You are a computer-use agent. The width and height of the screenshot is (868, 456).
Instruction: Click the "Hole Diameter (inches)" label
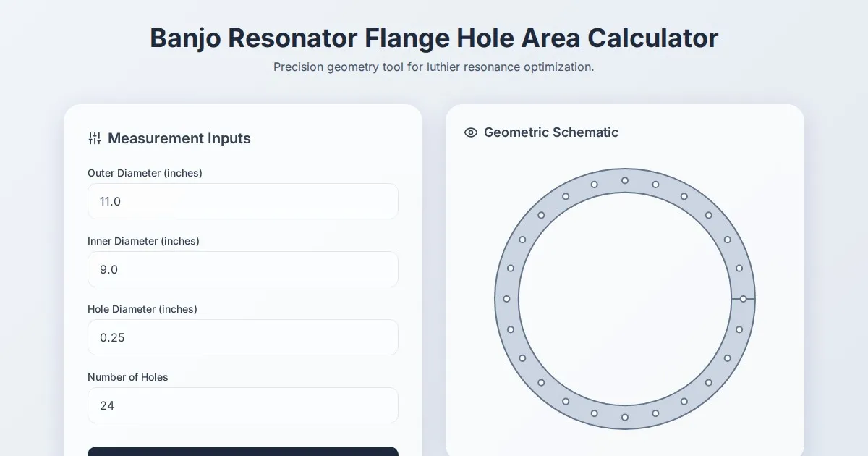coord(142,309)
